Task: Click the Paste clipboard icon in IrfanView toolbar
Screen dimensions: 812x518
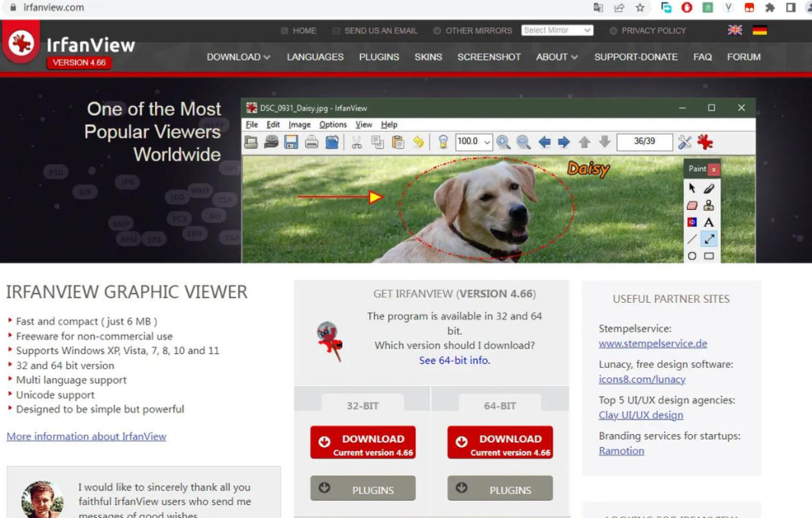Action: click(x=398, y=142)
